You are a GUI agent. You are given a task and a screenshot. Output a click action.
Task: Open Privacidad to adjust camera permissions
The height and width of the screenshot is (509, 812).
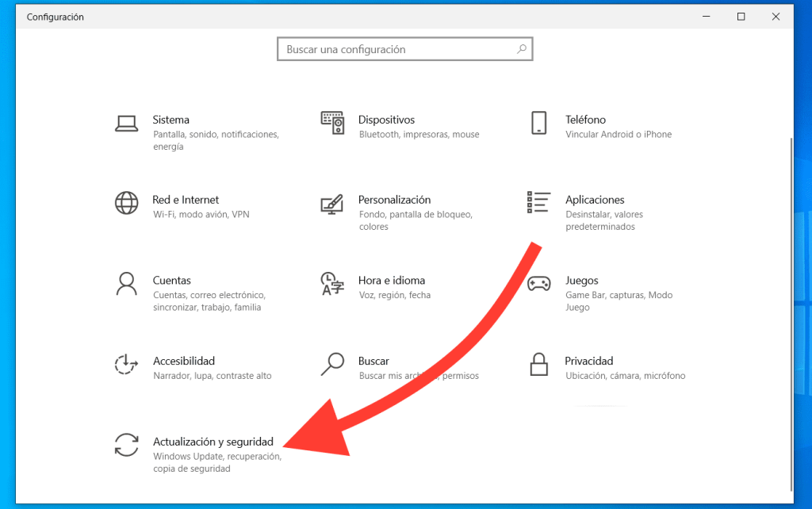[589, 361]
